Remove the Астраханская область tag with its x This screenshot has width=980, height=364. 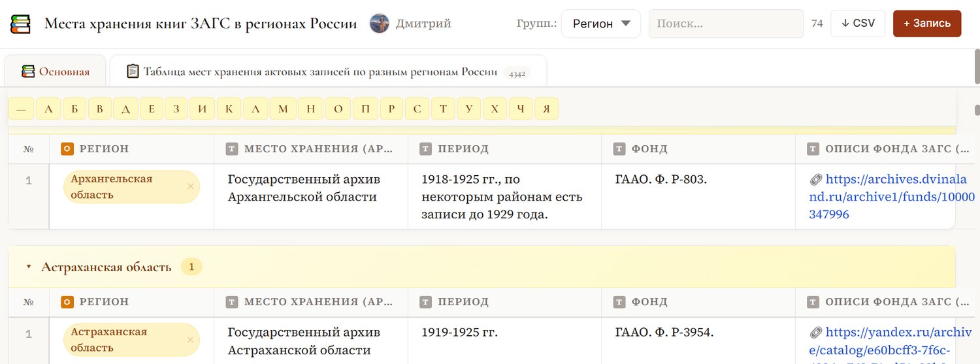pos(190,340)
